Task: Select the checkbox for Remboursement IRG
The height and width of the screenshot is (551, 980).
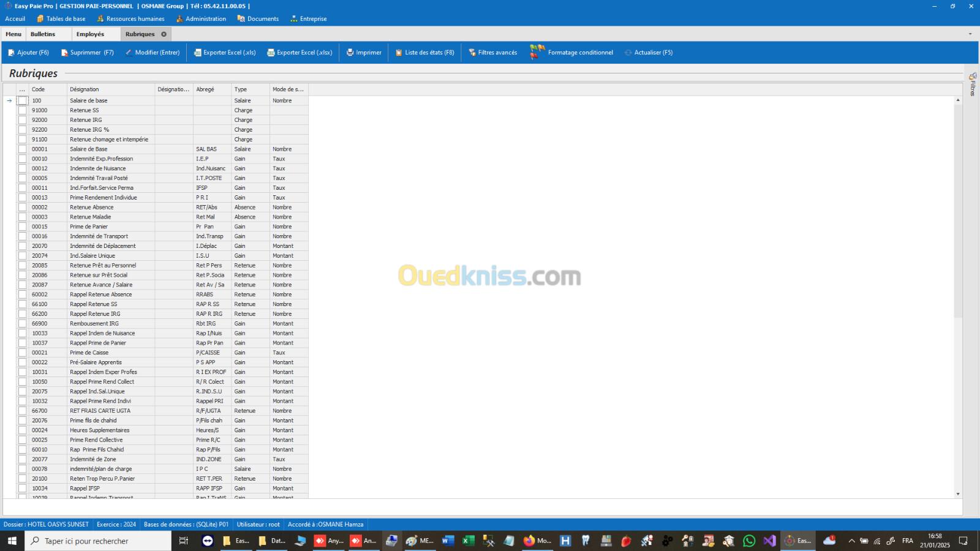Action: (23, 323)
